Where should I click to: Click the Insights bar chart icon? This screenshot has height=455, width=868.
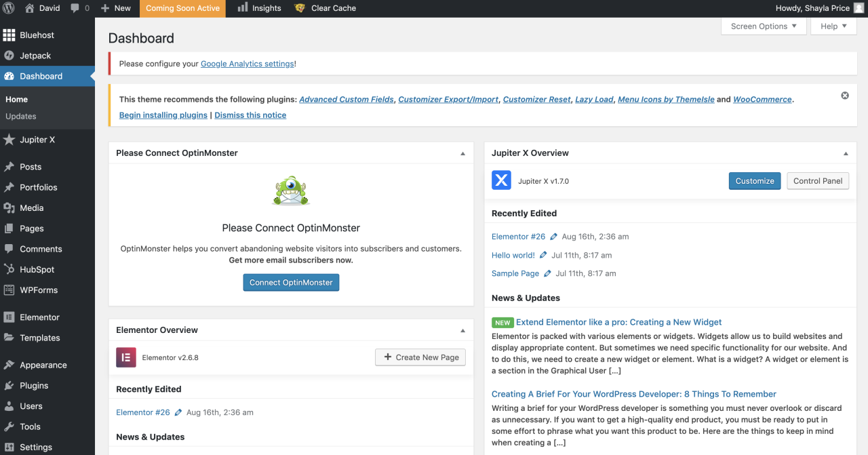click(x=243, y=8)
